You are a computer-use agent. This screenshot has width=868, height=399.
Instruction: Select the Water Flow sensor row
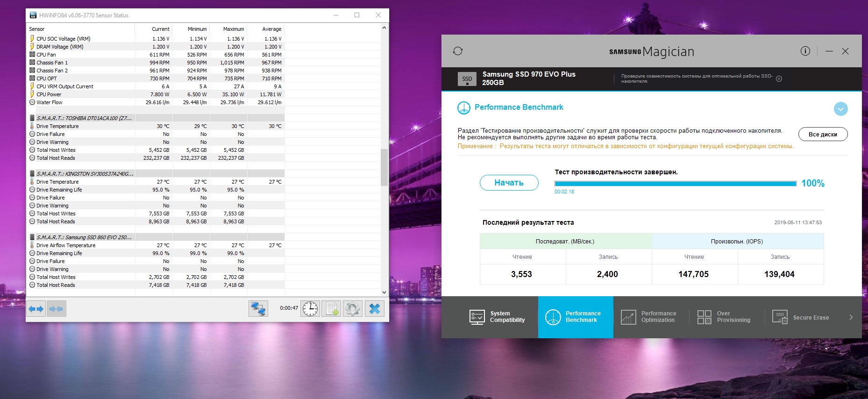click(156, 102)
